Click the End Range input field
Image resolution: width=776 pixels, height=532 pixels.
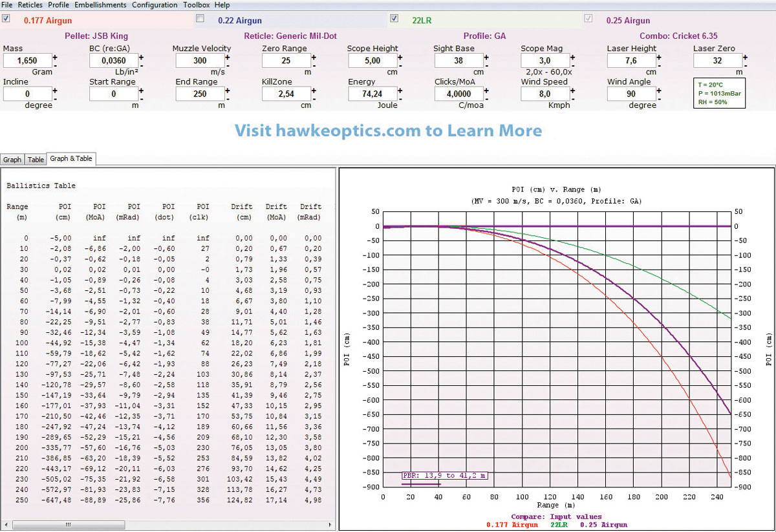(x=200, y=94)
